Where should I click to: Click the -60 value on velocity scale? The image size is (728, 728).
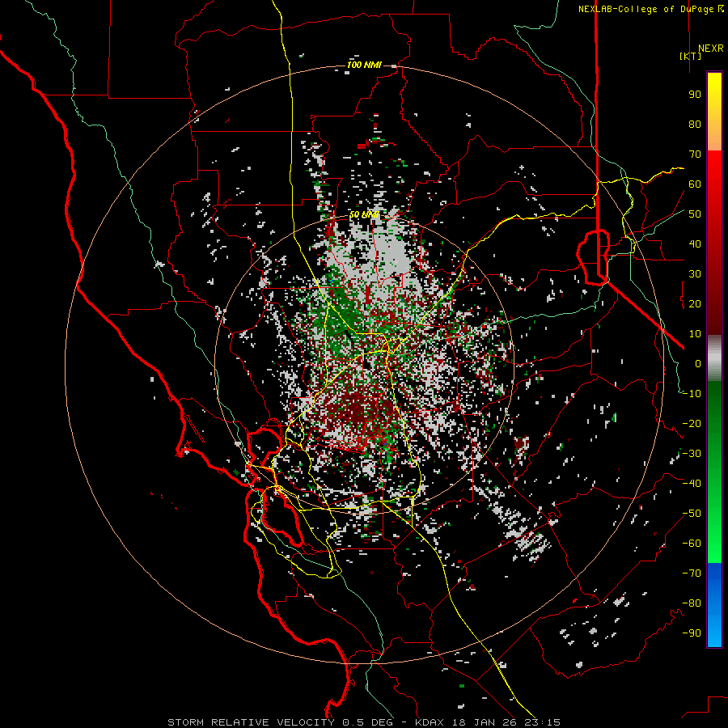pyautogui.click(x=692, y=544)
